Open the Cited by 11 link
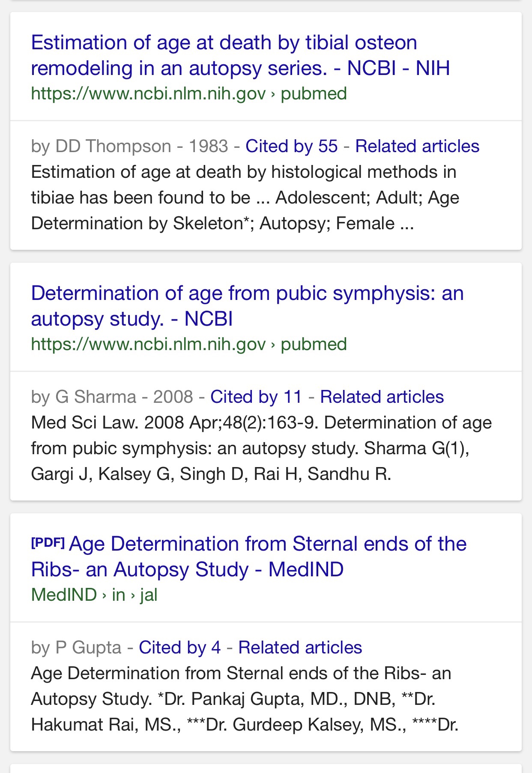 tap(256, 397)
